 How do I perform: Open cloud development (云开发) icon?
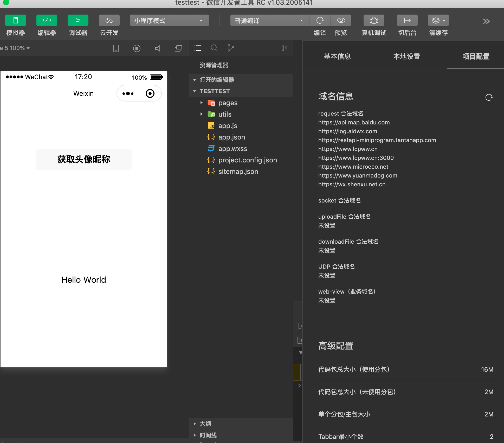pyautogui.click(x=109, y=21)
